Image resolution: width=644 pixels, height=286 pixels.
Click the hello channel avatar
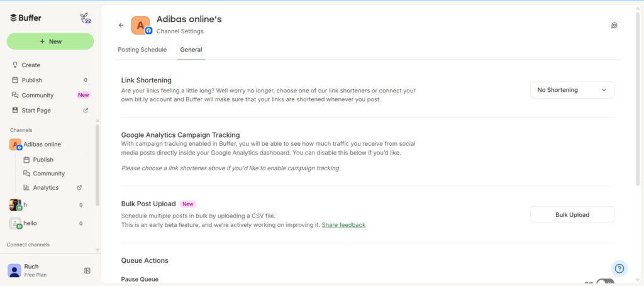(x=15, y=223)
